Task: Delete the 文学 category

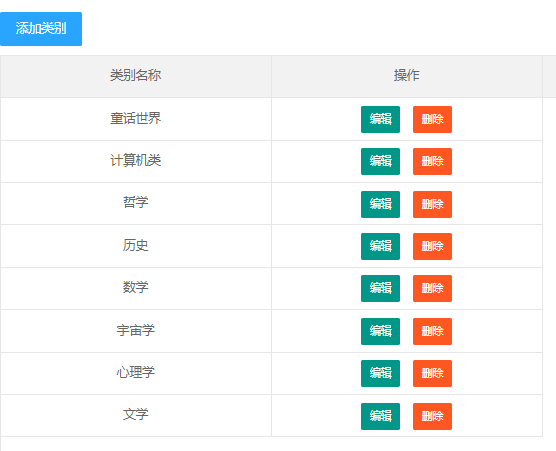Action: tap(432, 416)
